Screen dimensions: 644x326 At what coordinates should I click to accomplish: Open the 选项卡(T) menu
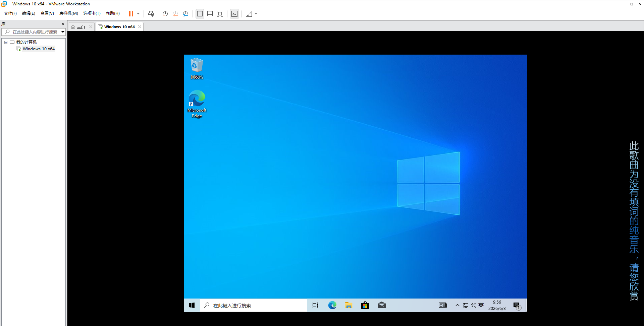(92, 13)
